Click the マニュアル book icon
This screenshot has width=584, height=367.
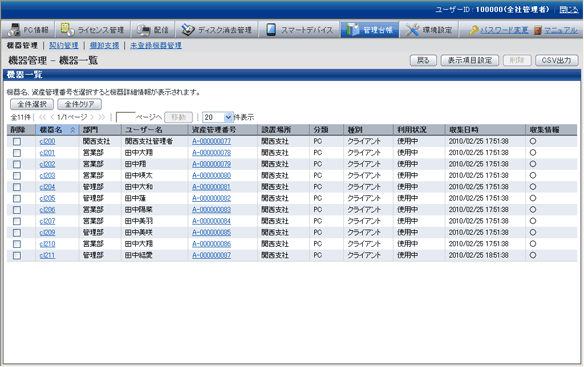click(x=537, y=30)
